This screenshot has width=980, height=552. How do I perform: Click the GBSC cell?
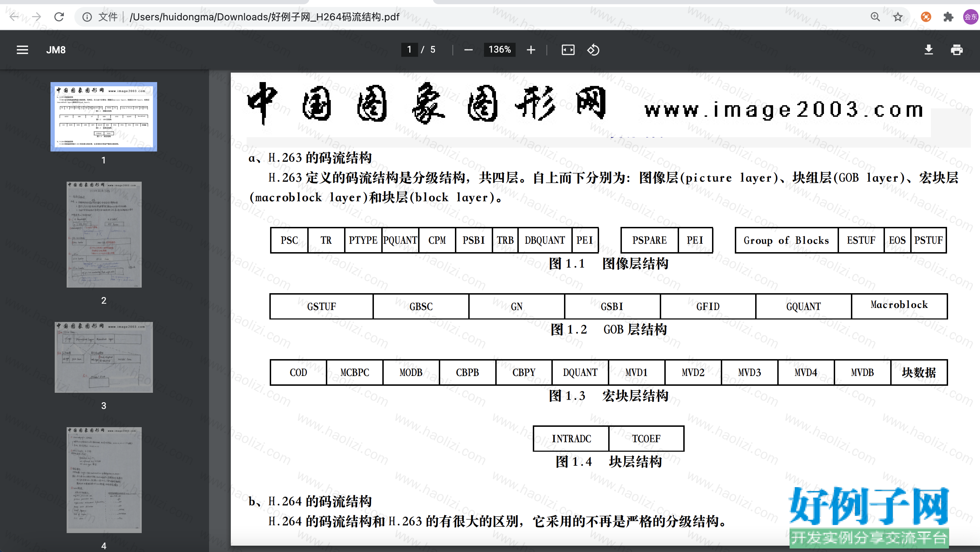[421, 307]
